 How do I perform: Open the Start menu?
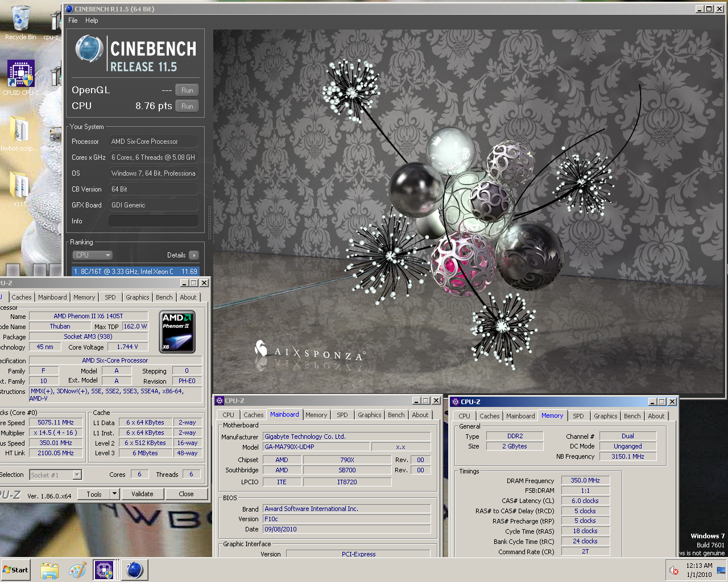click(x=16, y=570)
